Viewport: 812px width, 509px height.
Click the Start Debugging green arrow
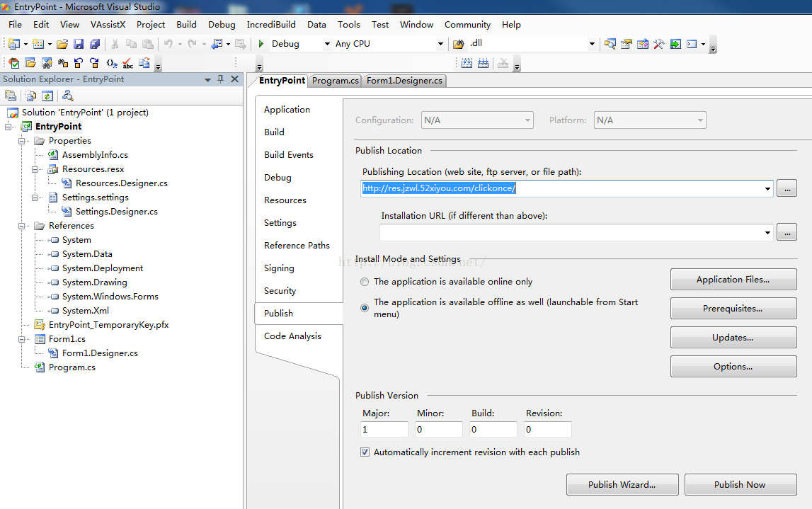click(261, 44)
